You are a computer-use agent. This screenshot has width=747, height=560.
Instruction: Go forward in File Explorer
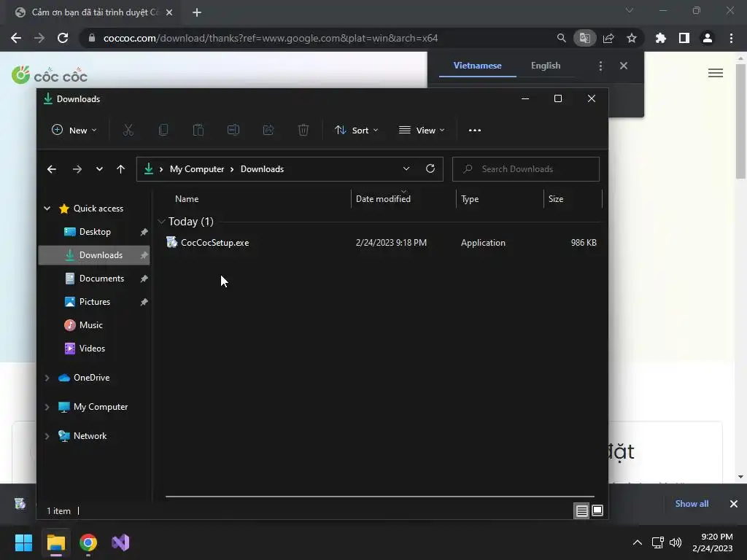click(x=77, y=169)
